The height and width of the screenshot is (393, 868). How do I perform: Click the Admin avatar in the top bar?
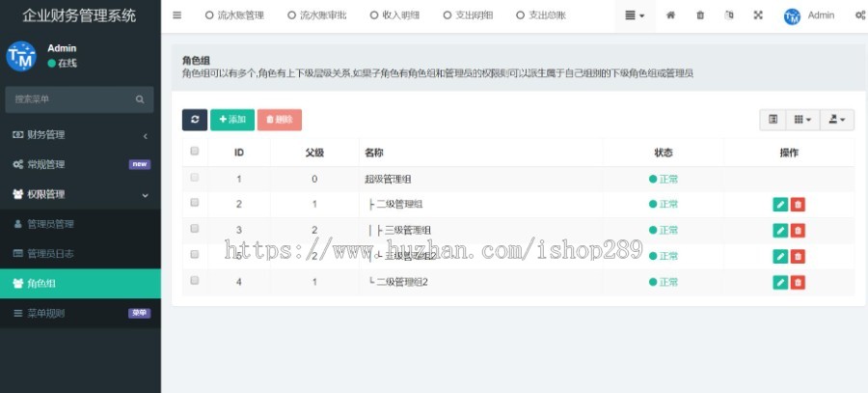click(792, 16)
